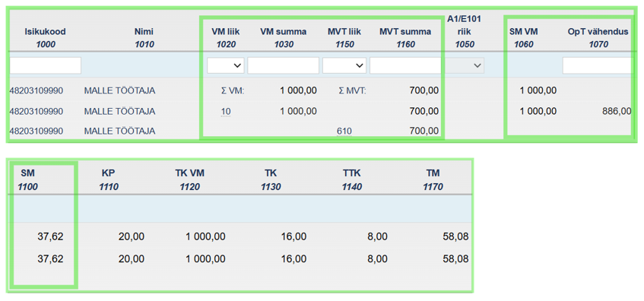Select MALLE TÖÖTAJA in the 610 row
The width and height of the screenshot is (644, 301).
[x=119, y=131]
